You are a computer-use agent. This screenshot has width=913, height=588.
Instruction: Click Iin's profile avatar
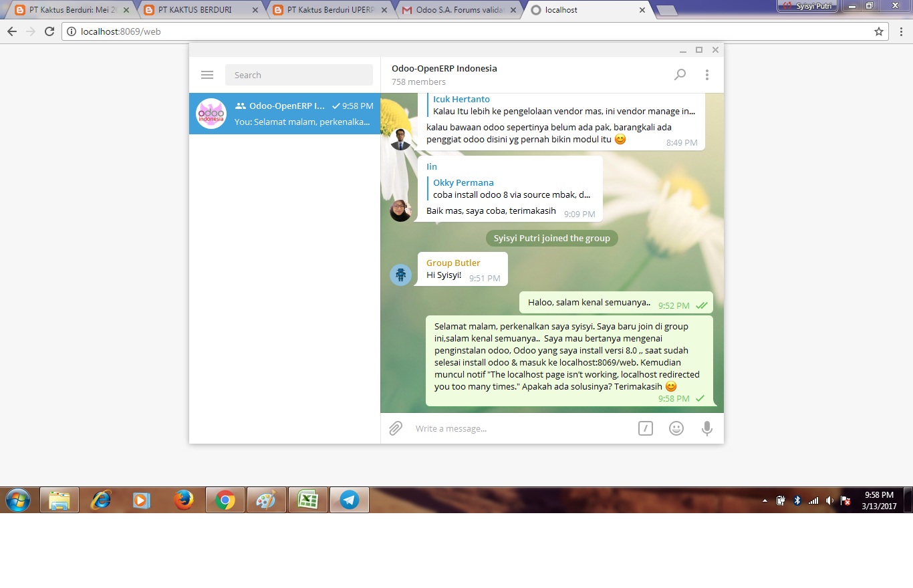pyautogui.click(x=400, y=210)
